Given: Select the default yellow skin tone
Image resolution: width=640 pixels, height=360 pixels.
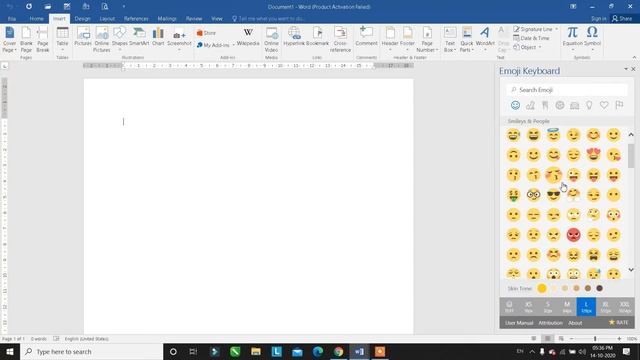Looking at the screenshot, I should coord(542,288).
